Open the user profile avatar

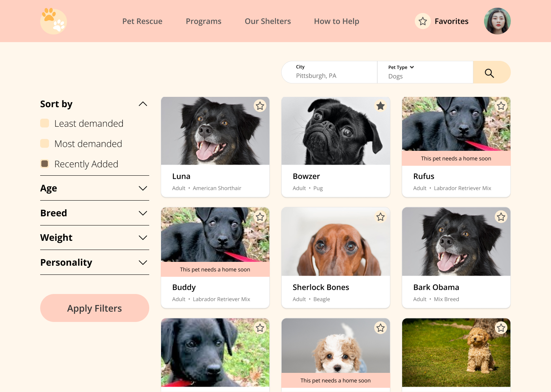[497, 21]
